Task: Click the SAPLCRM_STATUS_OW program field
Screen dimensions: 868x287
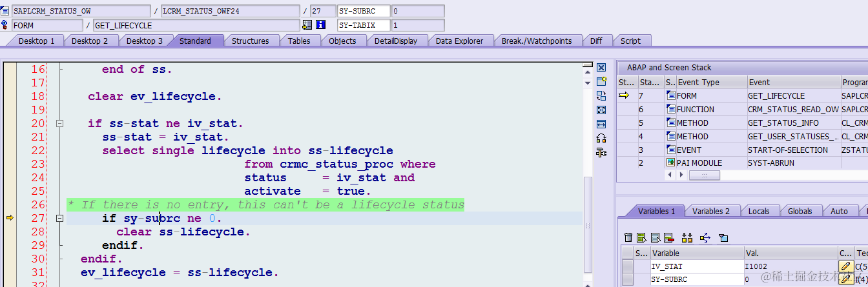Action: [x=80, y=11]
